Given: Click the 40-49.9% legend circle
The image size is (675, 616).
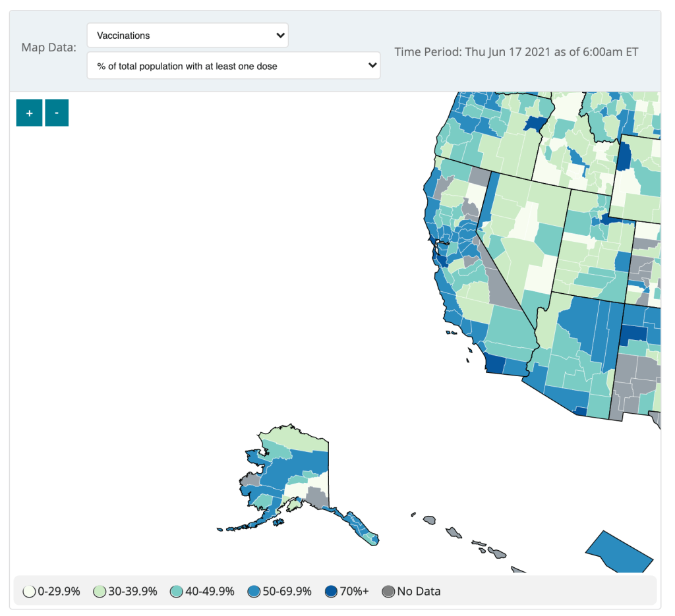Looking at the screenshot, I should [177, 592].
